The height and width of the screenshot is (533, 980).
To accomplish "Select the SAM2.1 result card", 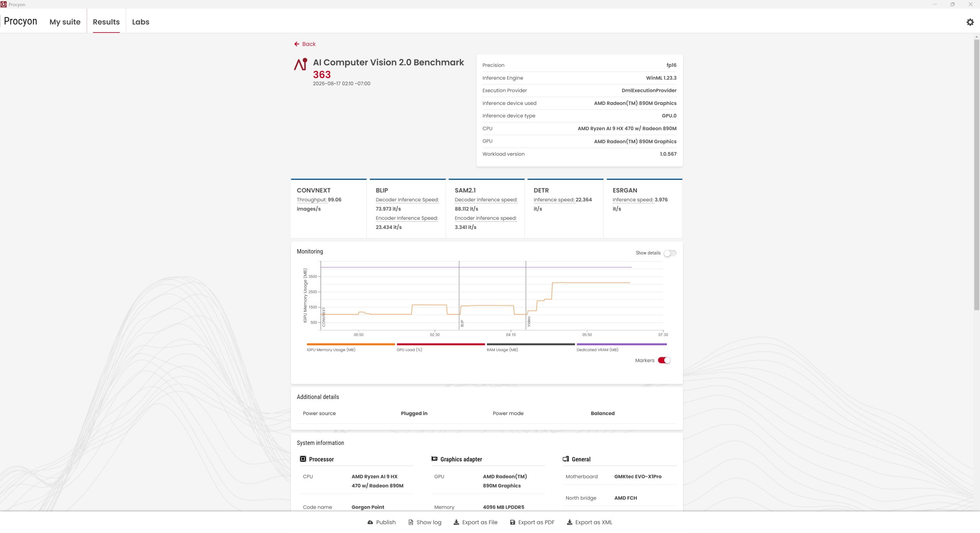I will (486, 208).
